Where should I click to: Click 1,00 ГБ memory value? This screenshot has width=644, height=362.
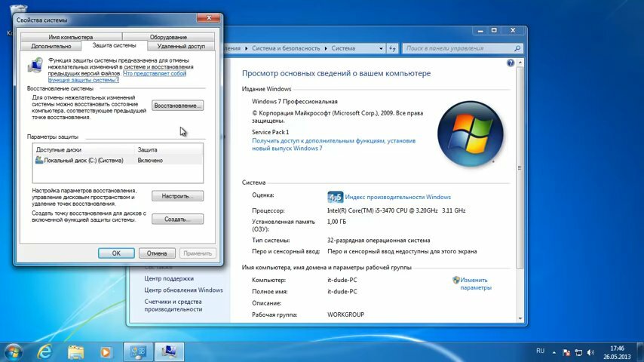pyautogui.click(x=336, y=222)
